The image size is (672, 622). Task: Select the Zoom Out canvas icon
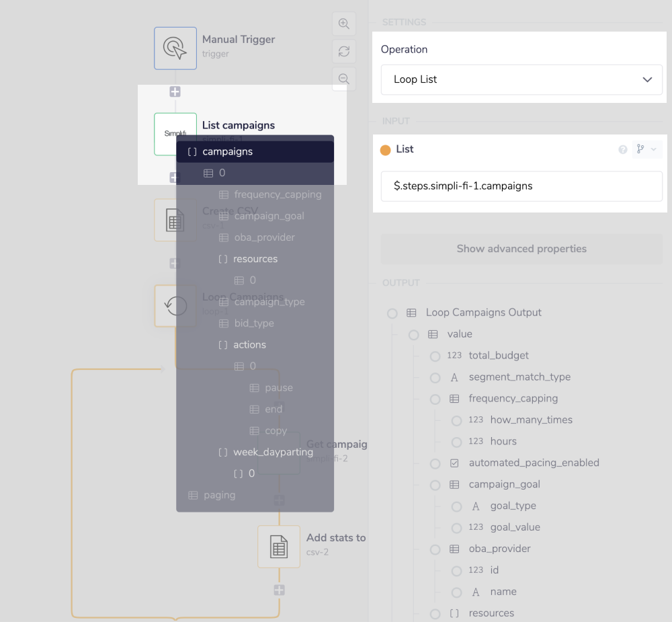pyautogui.click(x=343, y=79)
